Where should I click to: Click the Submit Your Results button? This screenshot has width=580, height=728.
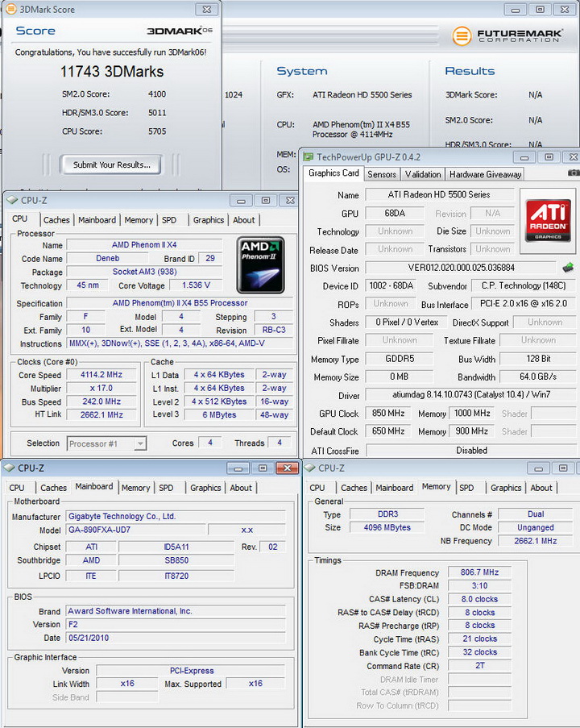click(111, 164)
